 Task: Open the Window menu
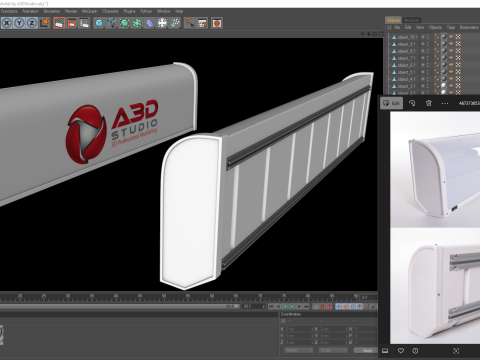pos(163,11)
